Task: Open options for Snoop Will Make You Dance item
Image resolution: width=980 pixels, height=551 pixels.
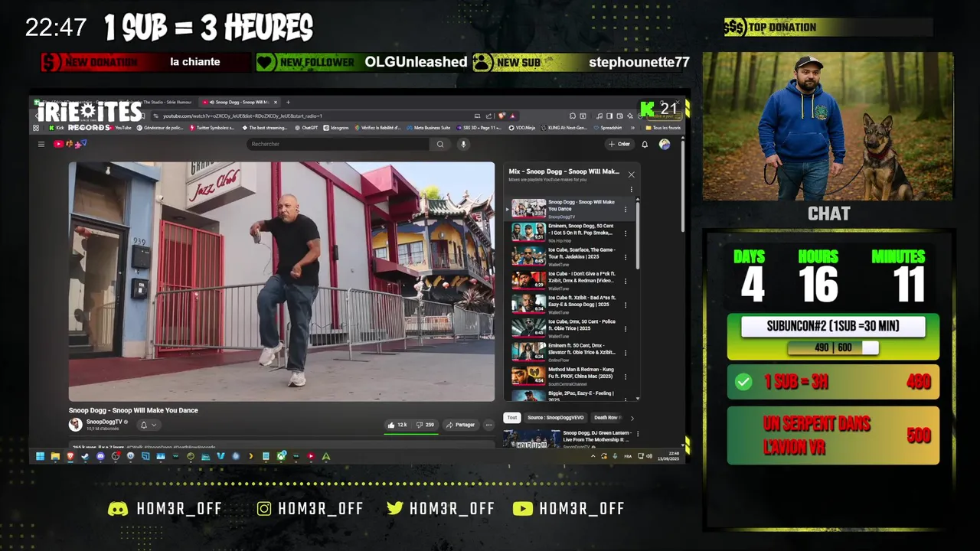Action: (x=626, y=209)
